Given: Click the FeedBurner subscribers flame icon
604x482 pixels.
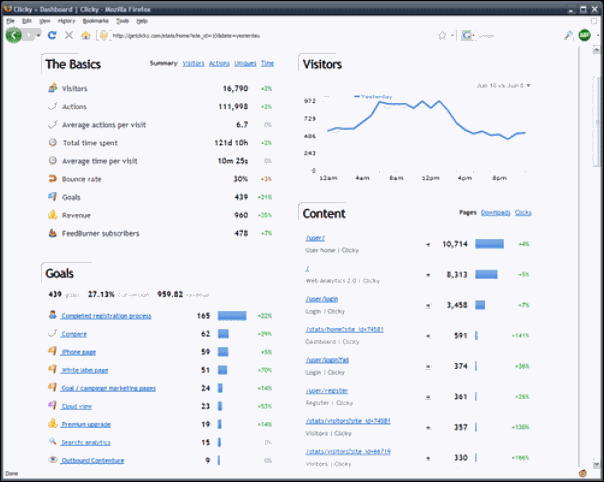Looking at the screenshot, I should [x=52, y=233].
